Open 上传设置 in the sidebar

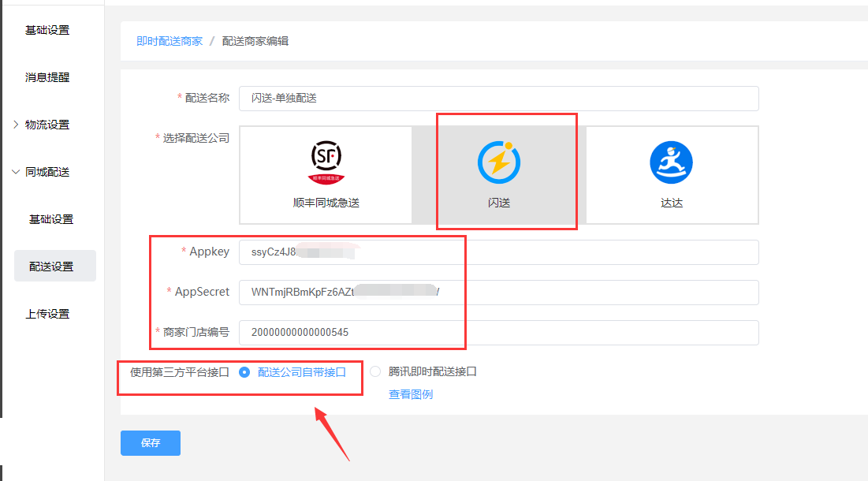tap(47, 314)
